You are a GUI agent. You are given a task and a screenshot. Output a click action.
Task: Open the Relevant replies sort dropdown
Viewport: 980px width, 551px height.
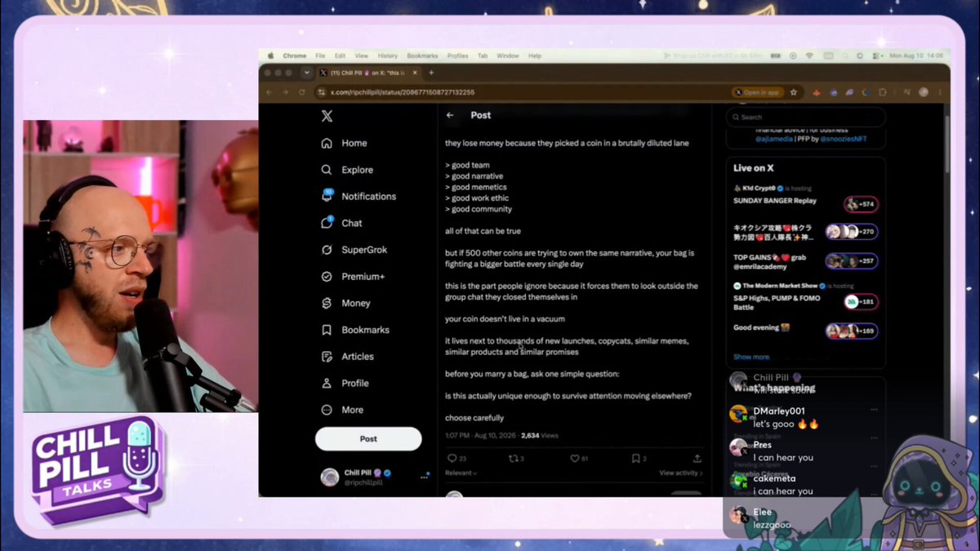tap(461, 473)
